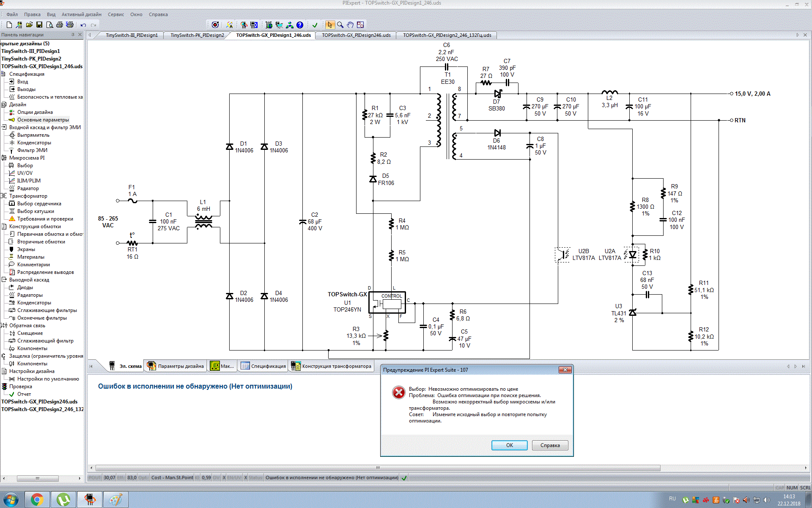Create a new design file
Image resolution: width=812 pixels, height=508 pixels.
(9, 25)
